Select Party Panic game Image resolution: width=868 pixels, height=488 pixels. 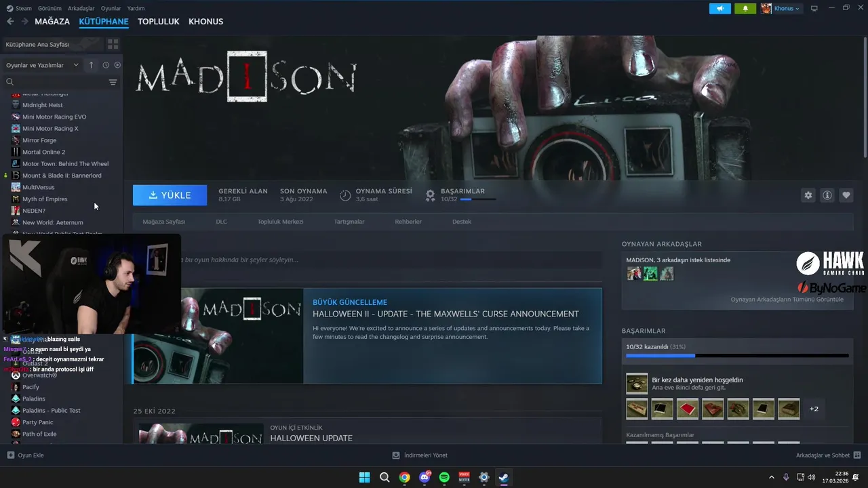pyautogui.click(x=37, y=422)
